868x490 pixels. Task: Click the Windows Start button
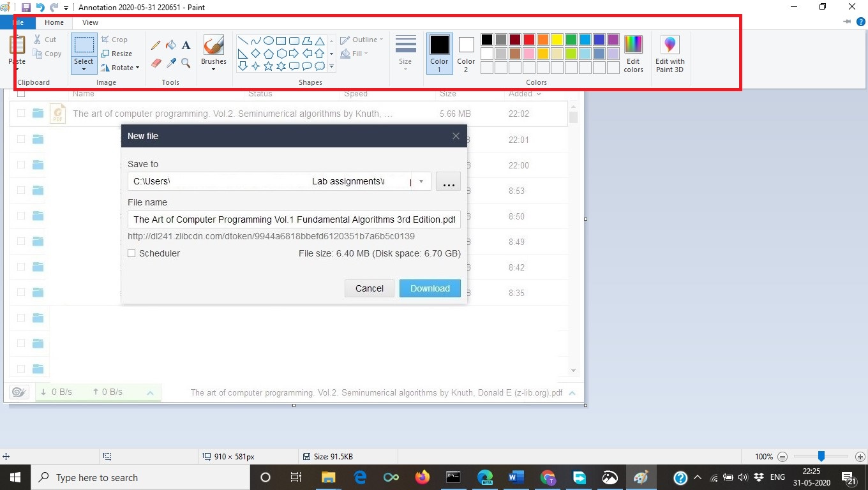15,477
